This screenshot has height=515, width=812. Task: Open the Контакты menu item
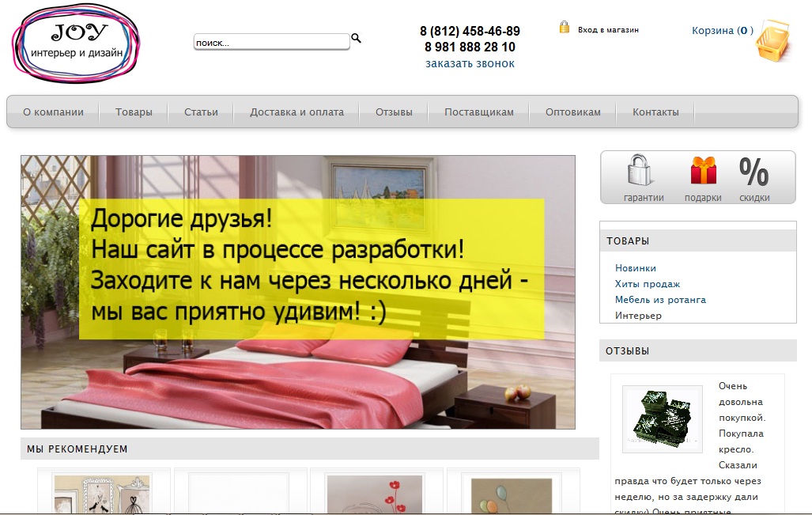click(x=655, y=112)
